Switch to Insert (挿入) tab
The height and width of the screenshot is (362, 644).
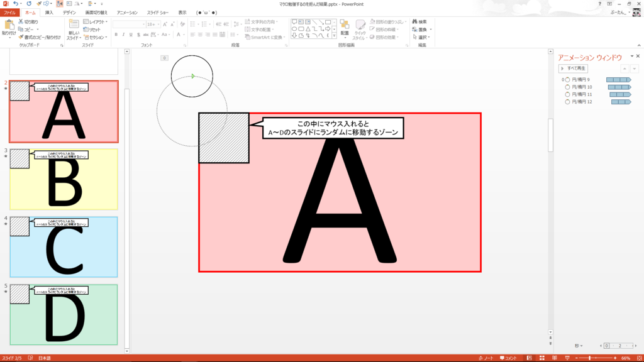49,13
